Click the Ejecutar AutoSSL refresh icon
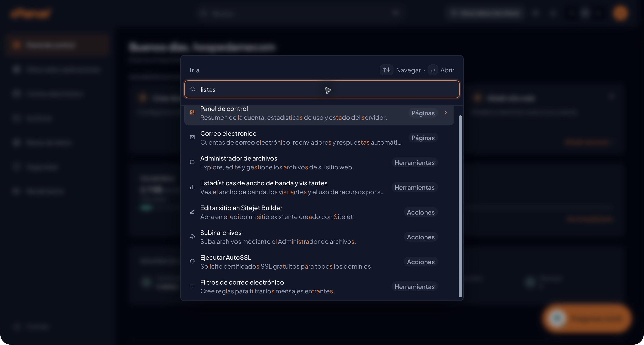This screenshot has height=345, width=644. click(x=192, y=261)
